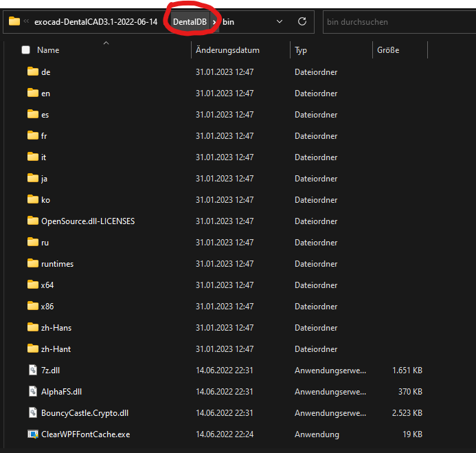Tick the select-all checkbox next to Name
Image resolution: width=476 pixels, height=453 pixels.
click(26, 49)
